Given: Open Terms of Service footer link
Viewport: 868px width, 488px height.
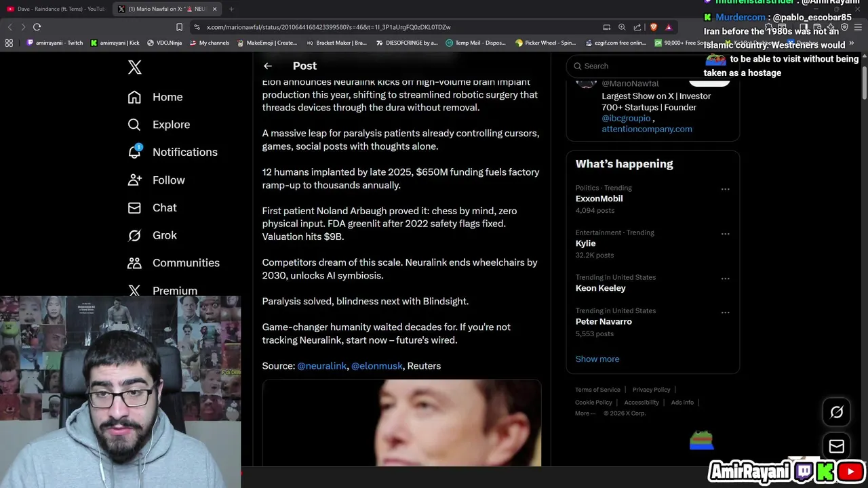Looking at the screenshot, I should pos(597,390).
